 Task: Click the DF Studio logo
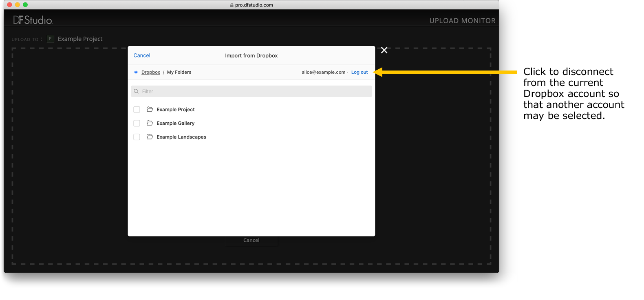[x=33, y=20]
